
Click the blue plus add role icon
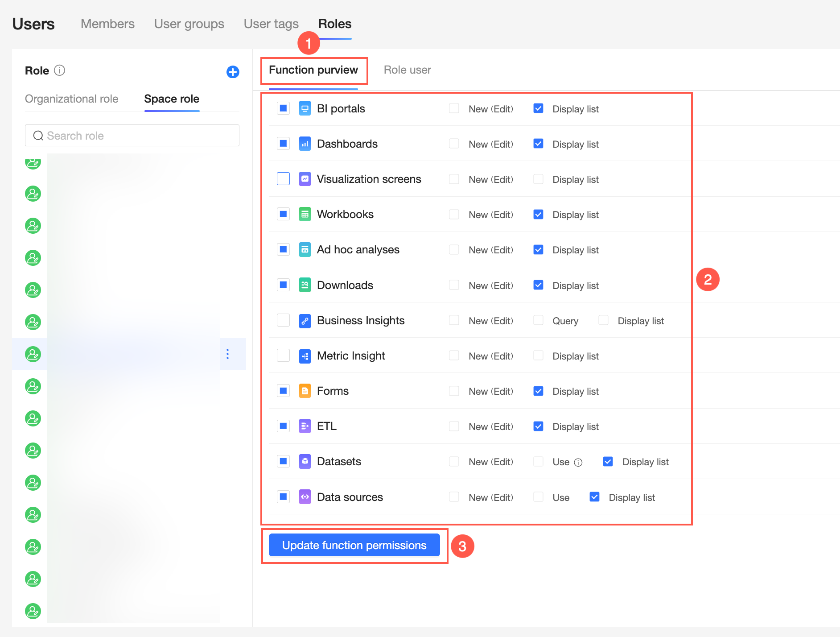pos(233,72)
